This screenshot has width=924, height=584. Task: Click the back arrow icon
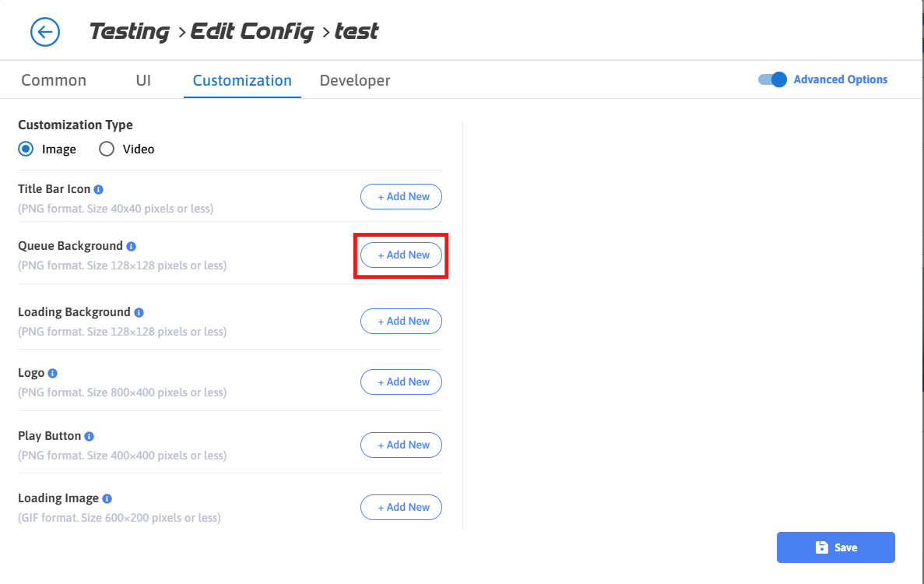(x=45, y=32)
